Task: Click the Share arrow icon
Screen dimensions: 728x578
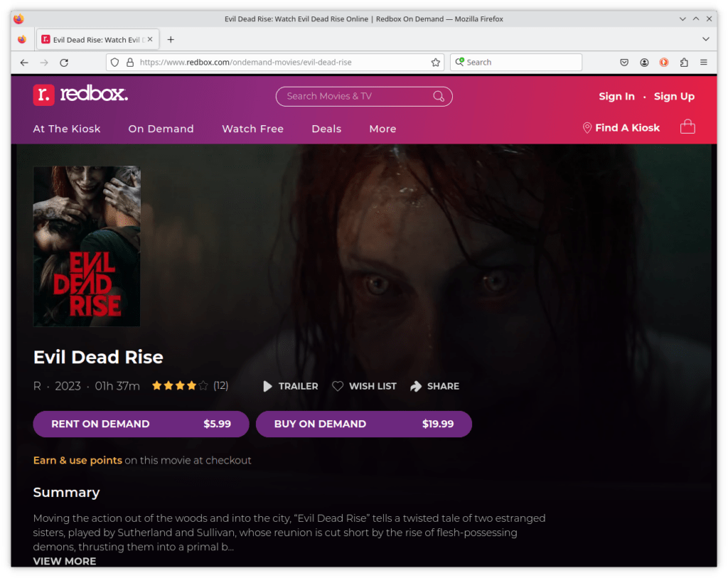Action: click(x=415, y=386)
